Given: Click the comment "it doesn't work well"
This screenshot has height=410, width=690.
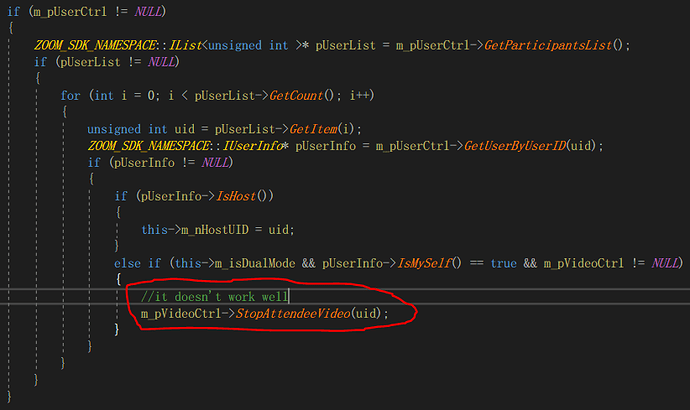Looking at the screenshot, I should 214,297.
